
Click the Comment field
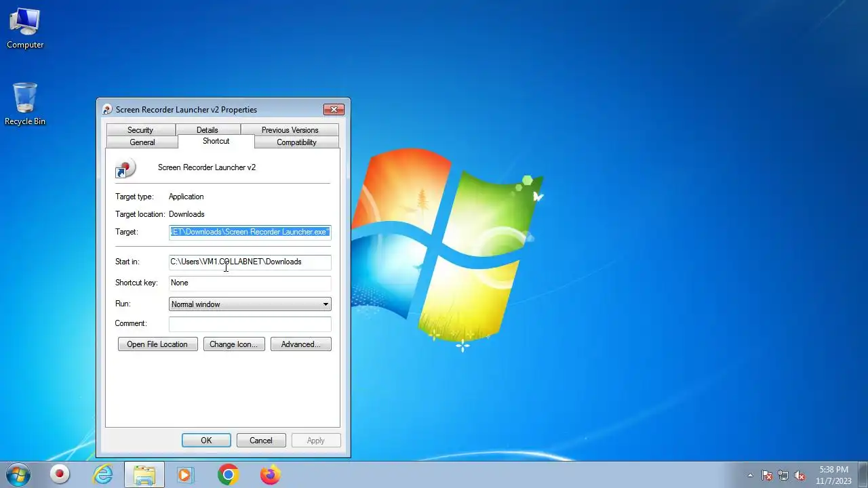pyautogui.click(x=250, y=324)
